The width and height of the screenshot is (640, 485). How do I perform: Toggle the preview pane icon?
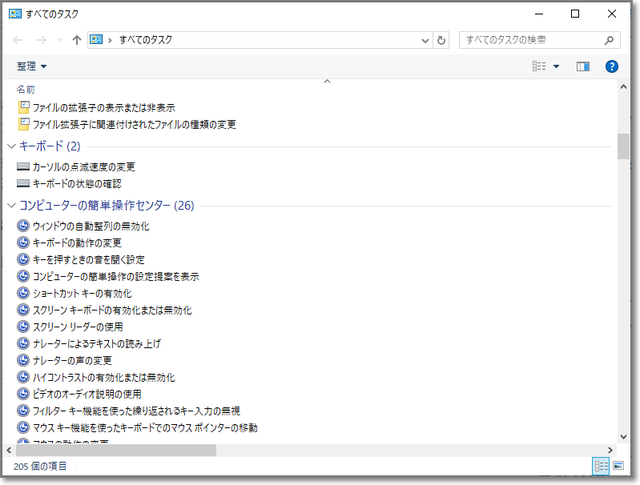[583, 66]
